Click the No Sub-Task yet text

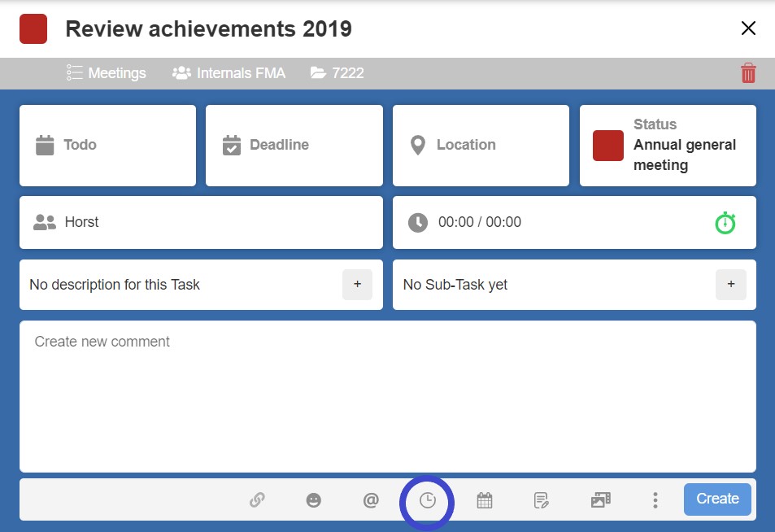click(x=455, y=285)
